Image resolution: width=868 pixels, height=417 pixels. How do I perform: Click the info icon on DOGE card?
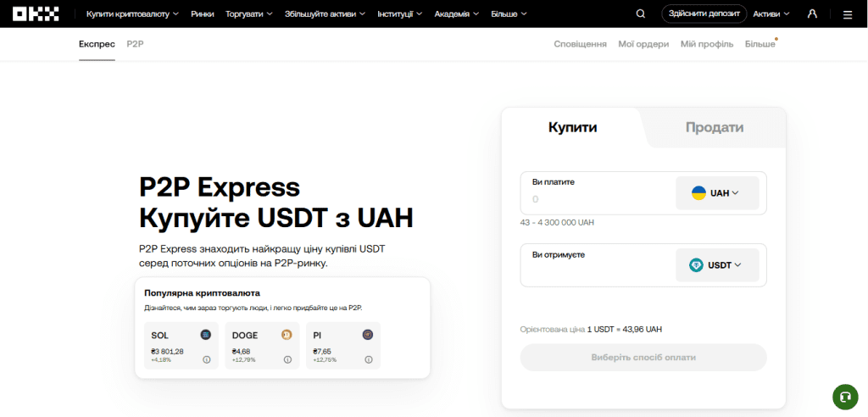(x=288, y=359)
